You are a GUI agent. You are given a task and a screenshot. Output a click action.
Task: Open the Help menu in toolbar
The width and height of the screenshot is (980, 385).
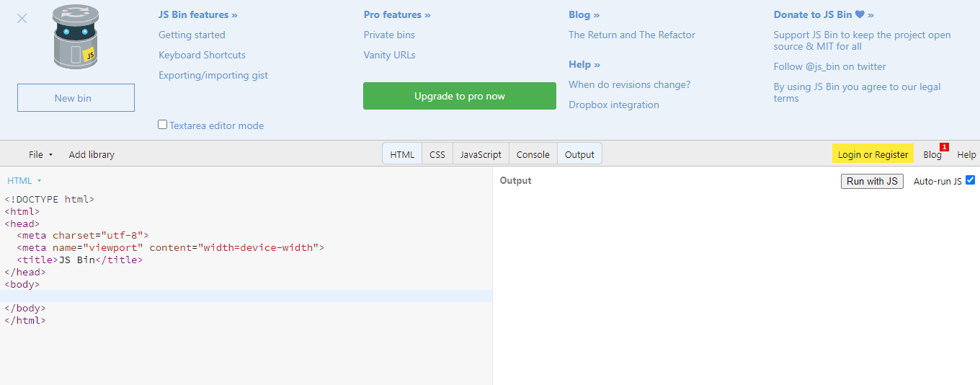pos(966,154)
